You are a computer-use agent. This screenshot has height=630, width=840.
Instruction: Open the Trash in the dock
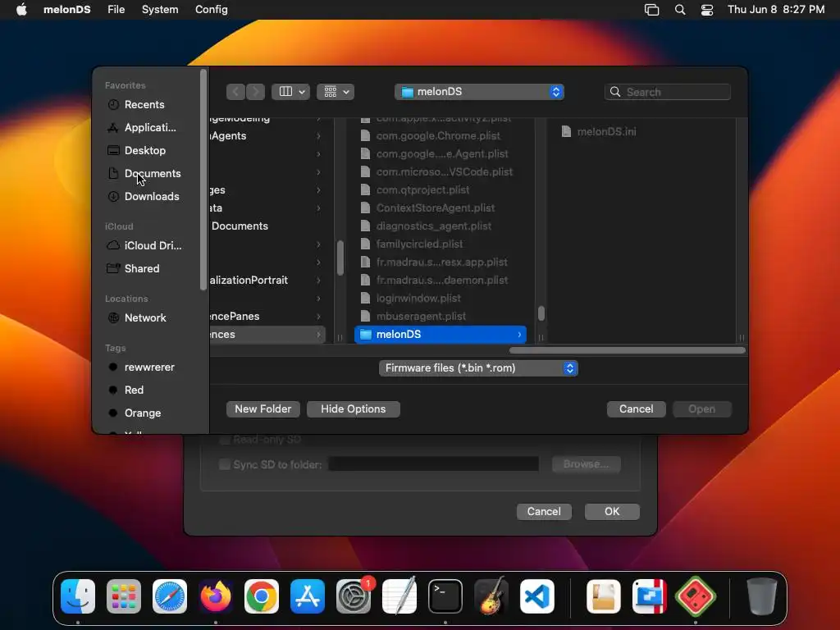[761, 596]
